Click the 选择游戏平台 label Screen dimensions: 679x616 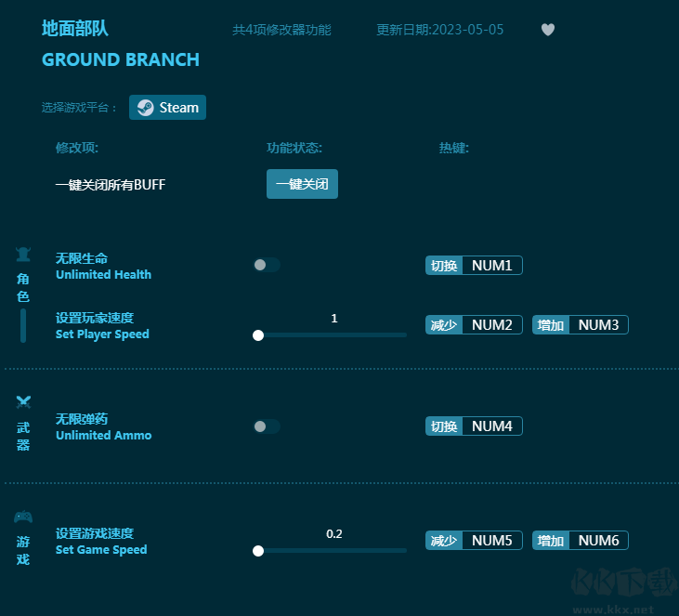click(79, 108)
